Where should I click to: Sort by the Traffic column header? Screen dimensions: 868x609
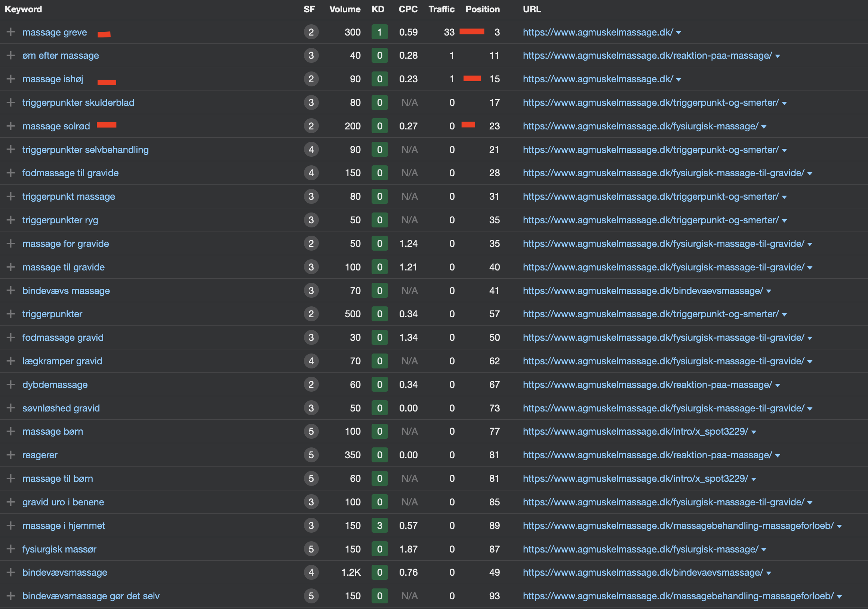[441, 9]
